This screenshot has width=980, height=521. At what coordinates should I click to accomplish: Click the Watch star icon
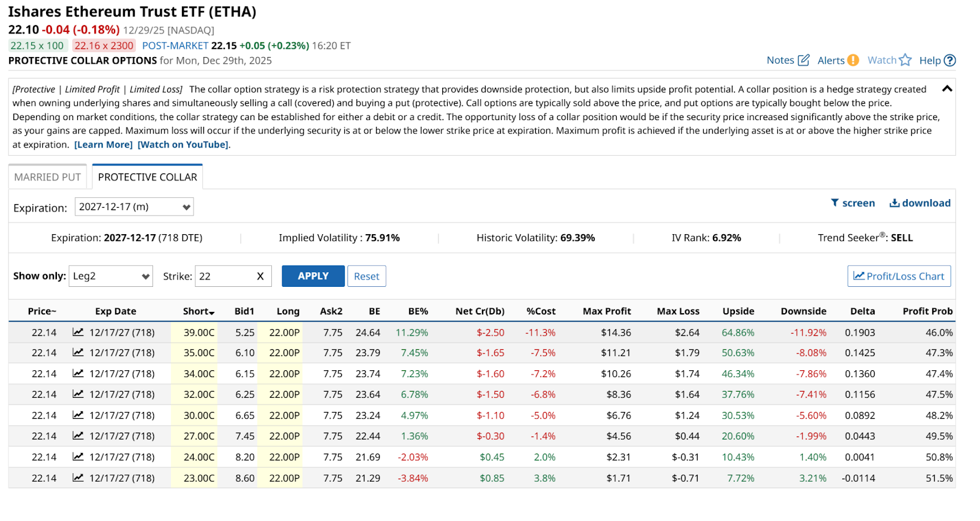point(905,60)
